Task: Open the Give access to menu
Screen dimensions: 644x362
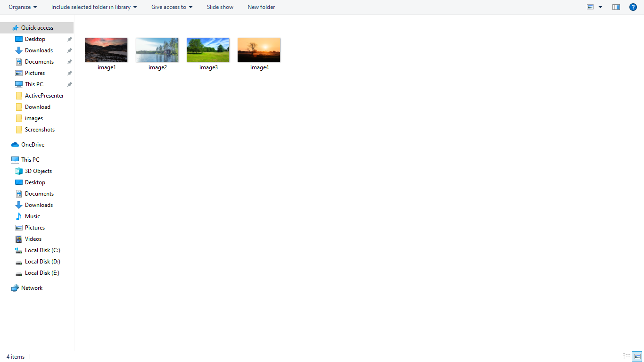Action: (x=171, y=7)
